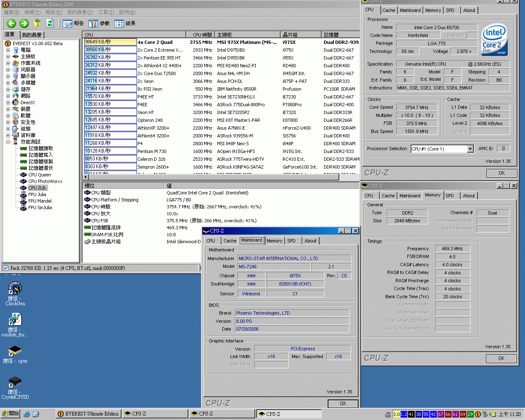Viewport: 525px width, 420px height.
Task: Expand the 顯示器 tree node
Action: point(8,76)
